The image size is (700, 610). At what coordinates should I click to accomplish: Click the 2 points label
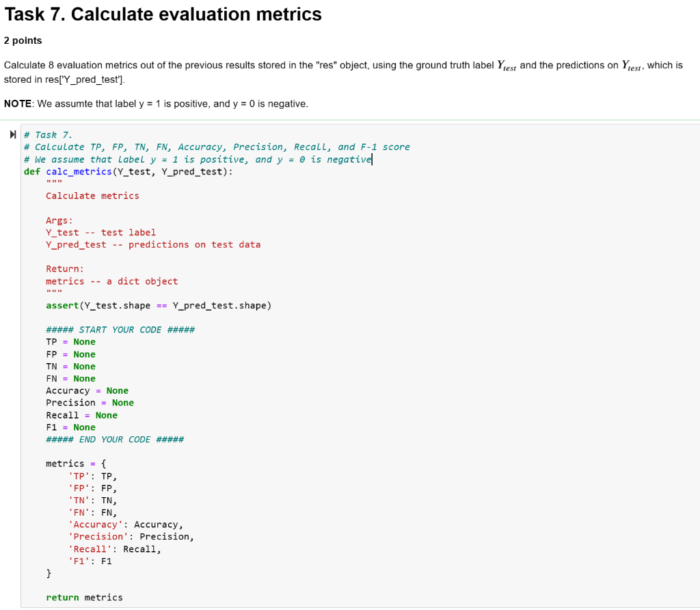pos(23,40)
